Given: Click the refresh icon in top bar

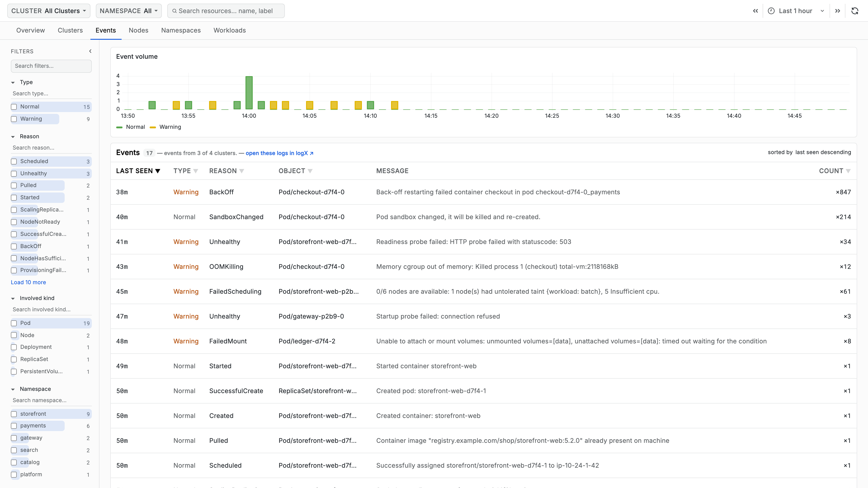Looking at the screenshot, I should tap(855, 11).
